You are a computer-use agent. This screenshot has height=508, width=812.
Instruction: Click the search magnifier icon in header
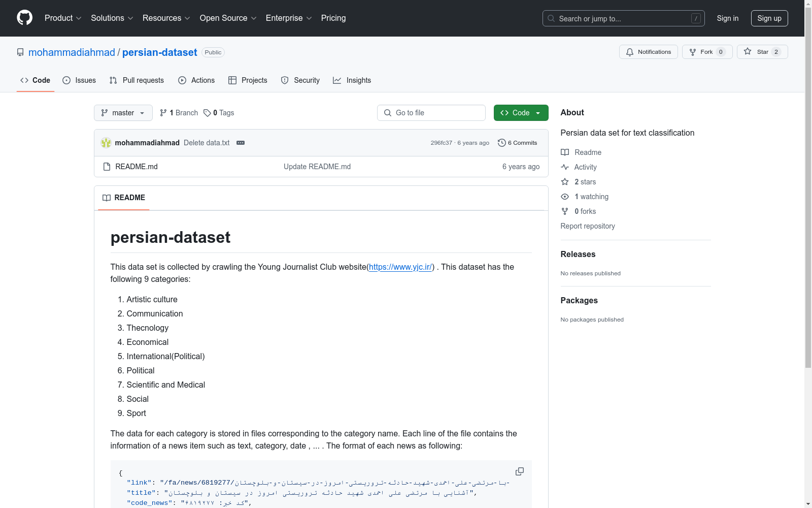(x=551, y=18)
